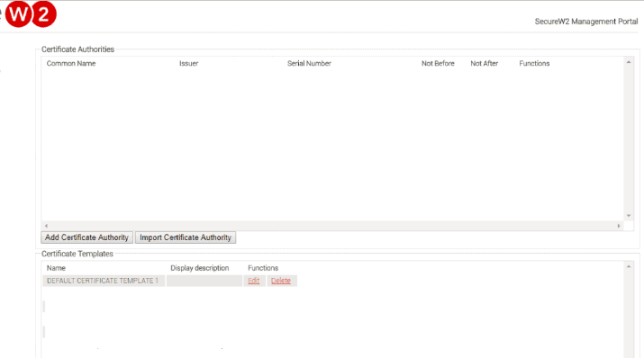The image size is (644, 358).
Task: Click Add Certificate Authority button
Action: pos(86,237)
